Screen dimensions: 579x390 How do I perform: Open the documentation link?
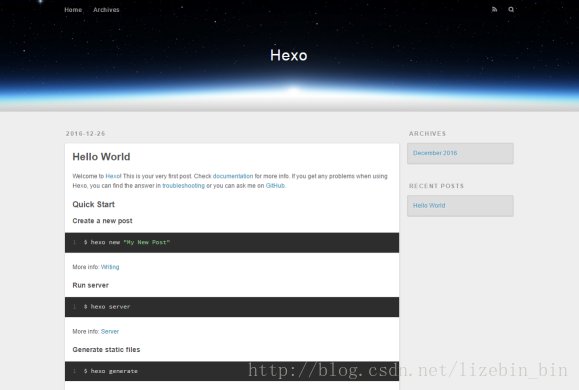point(233,176)
